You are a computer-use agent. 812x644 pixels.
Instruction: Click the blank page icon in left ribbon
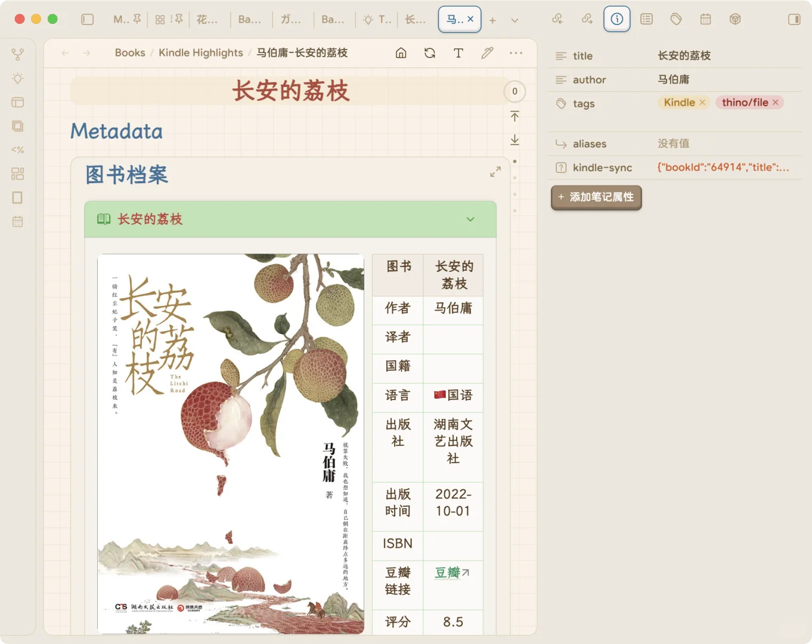point(18,197)
